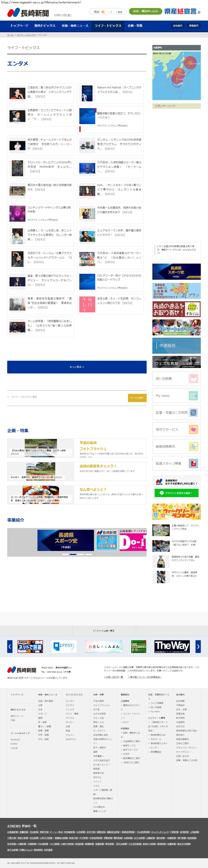Click the ライフ・トピックスへ戻る link
Image resolution: width=208 pixels, height=868 pixels.
tap(22, 397)
